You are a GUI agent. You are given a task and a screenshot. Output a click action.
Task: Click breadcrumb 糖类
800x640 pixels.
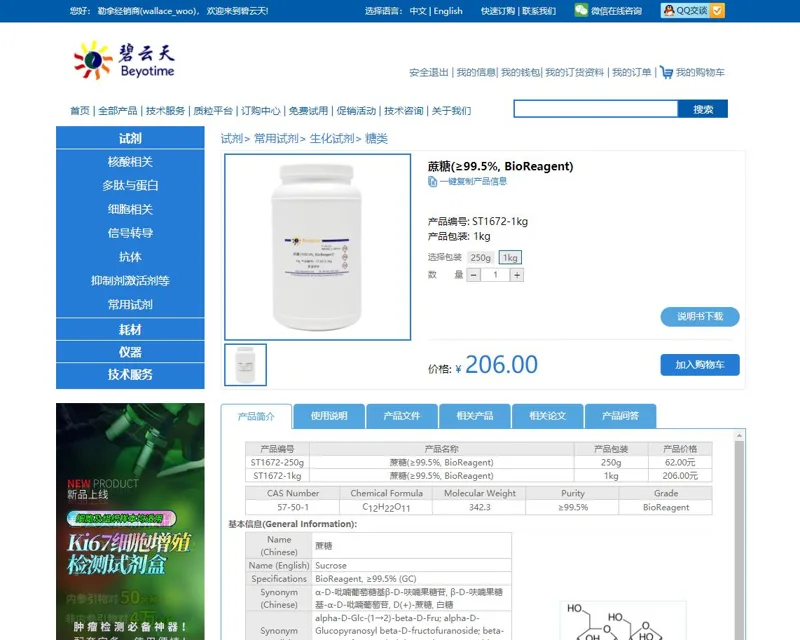tap(377, 138)
